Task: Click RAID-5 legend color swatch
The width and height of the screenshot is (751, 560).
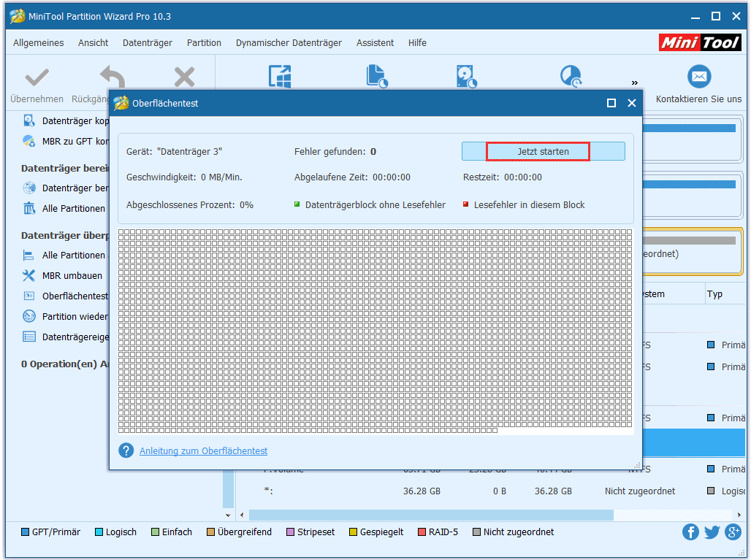Action: 422,532
